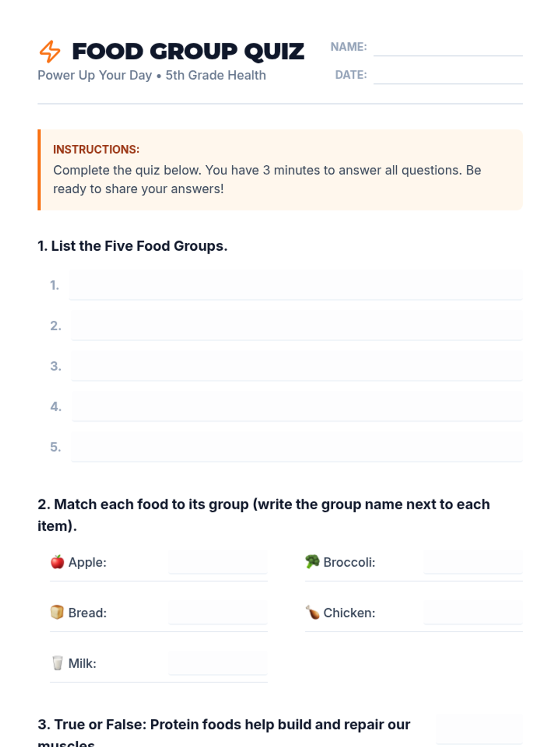Viewport: 560px width, 747px height.
Task: Click the True or False answer box
Action: coord(479,728)
